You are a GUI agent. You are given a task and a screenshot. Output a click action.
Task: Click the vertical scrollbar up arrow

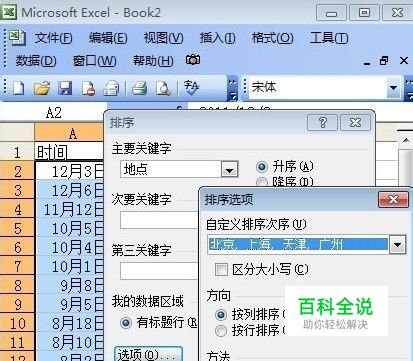point(406,140)
